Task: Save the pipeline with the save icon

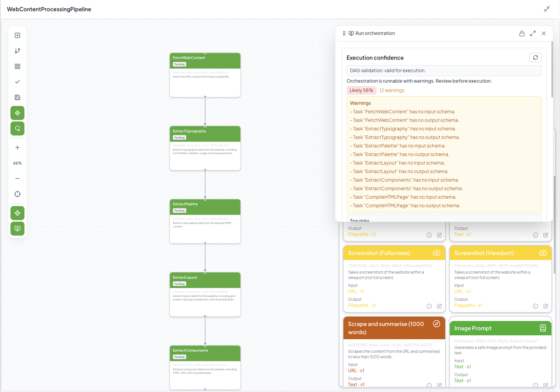Action: point(17,97)
